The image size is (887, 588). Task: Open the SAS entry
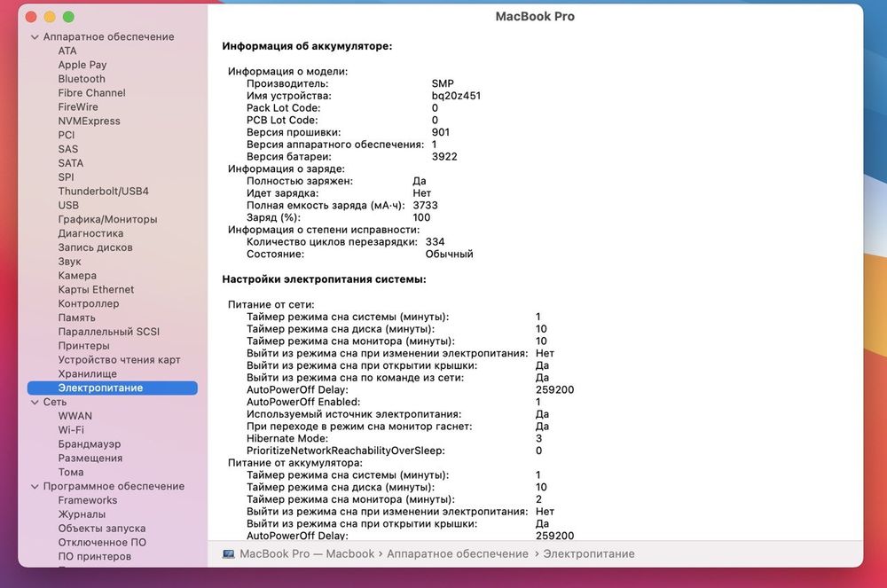(x=68, y=149)
